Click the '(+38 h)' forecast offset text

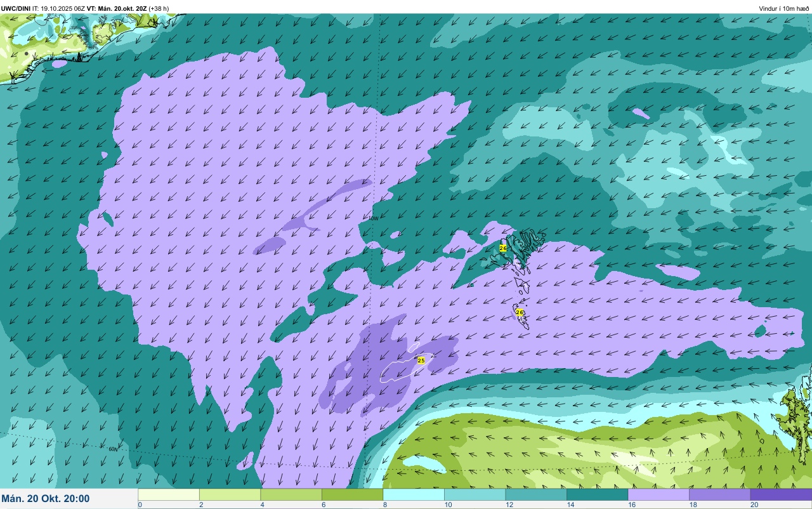[x=159, y=8]
